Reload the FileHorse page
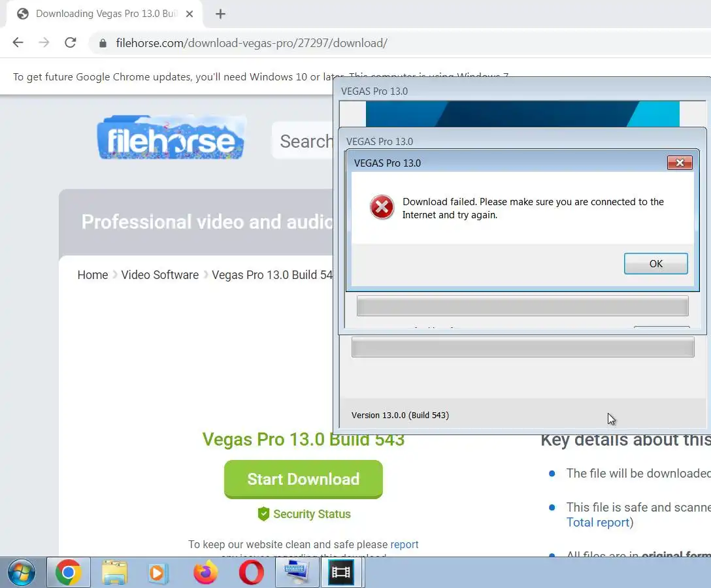The height and width of the screenshot is (588, 711). click(x=71, y=42)
